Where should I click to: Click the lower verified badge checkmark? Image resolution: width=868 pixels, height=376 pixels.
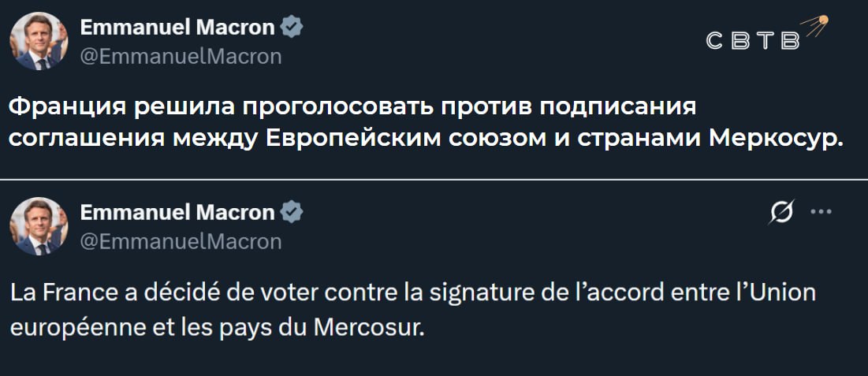pyautogui.click(x=292, y=213)
